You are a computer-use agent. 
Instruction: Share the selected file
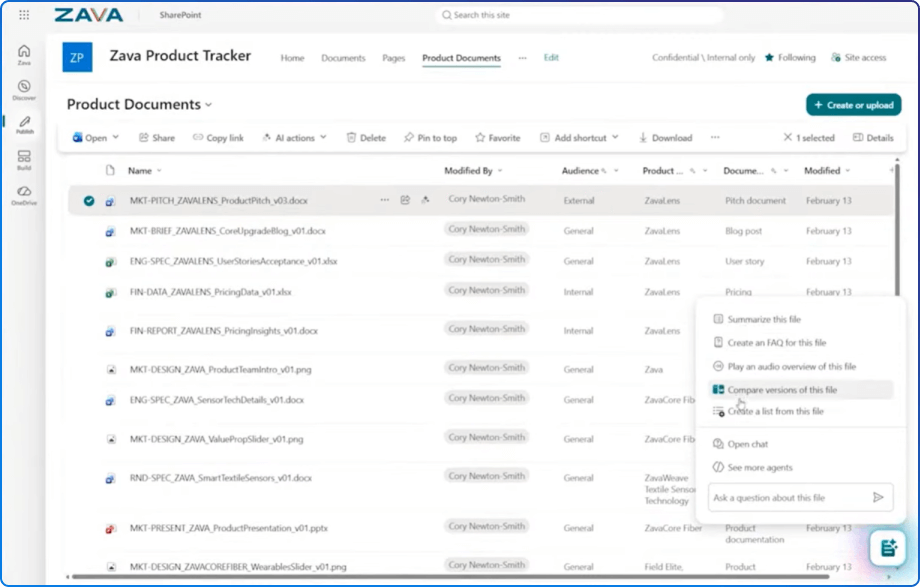157,137
